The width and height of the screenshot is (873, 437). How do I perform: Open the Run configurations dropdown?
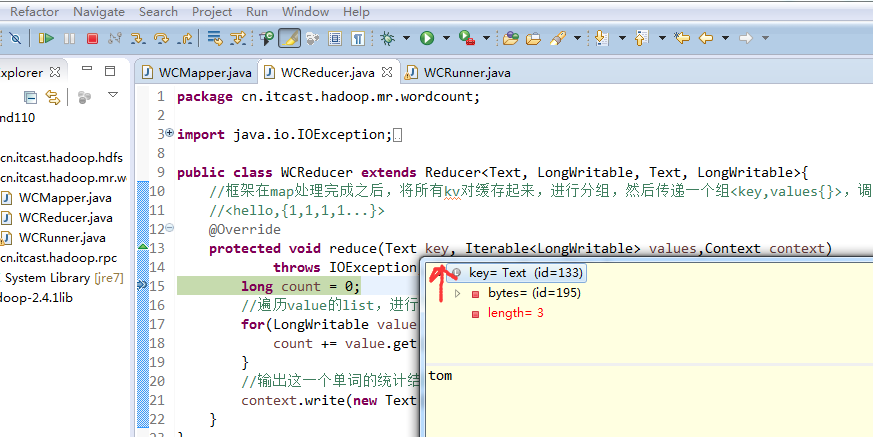pos(446,38)
